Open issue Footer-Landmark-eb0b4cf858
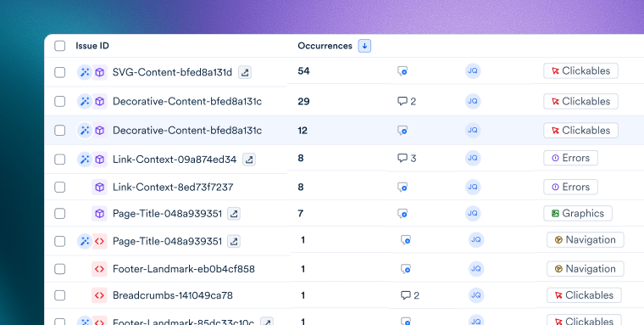The image size is (644, 325). 184,269
